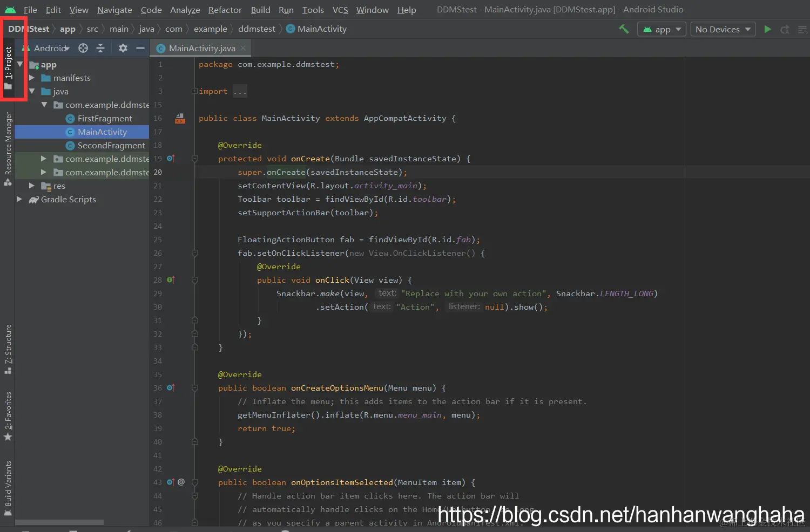The width and height of the screenshot is (810, 532).
Task: Open the app run configuration dropdown
Action: click(662, 29)
